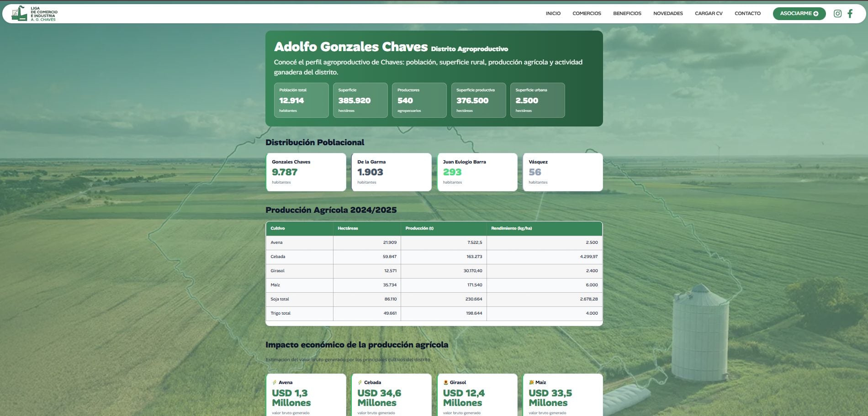
Task: Click the Vásquez habitantes card
Action: [x=563, y=172]
